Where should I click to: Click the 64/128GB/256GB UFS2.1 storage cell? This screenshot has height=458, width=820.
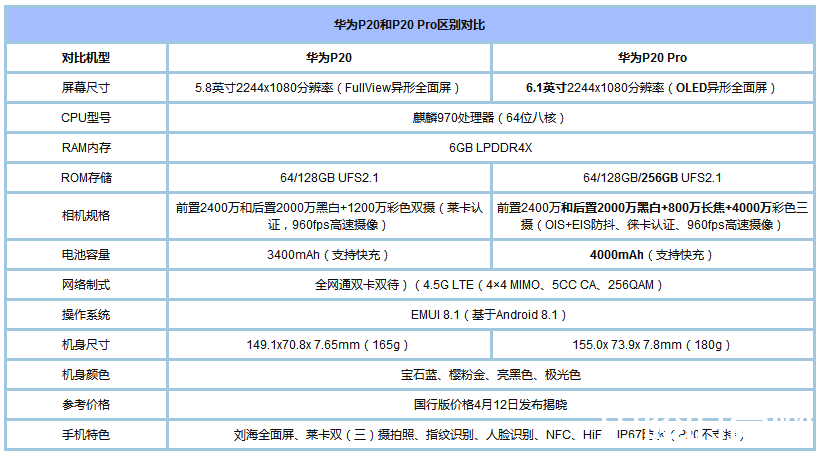click(652, 178)
